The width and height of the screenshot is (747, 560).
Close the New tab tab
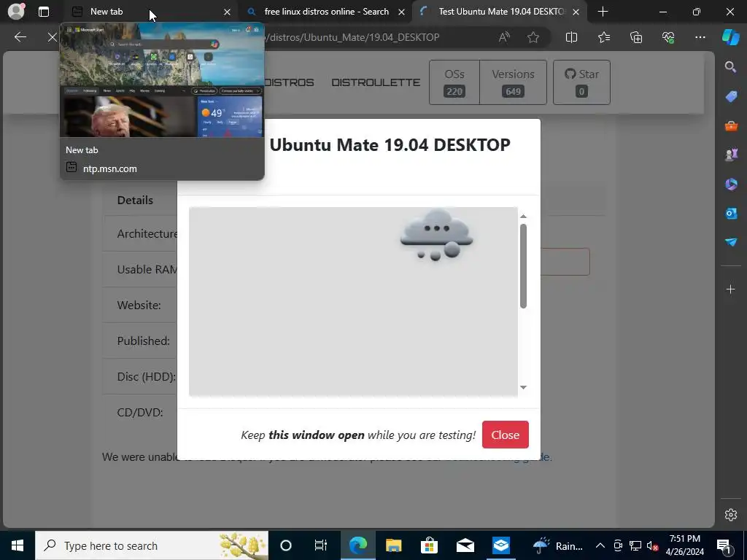coord(228,12)
